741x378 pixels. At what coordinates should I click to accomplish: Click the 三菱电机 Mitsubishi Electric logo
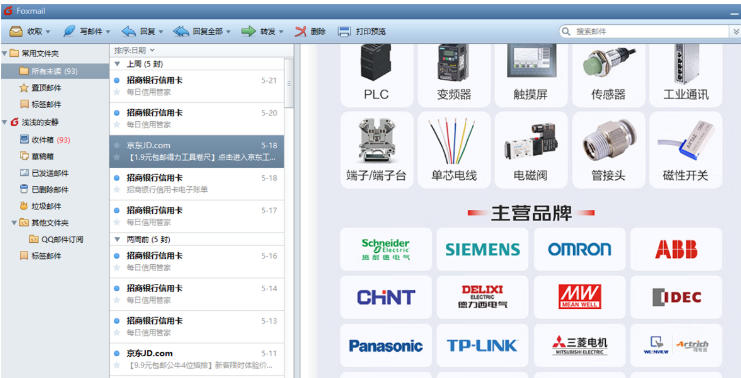(579, 346)
